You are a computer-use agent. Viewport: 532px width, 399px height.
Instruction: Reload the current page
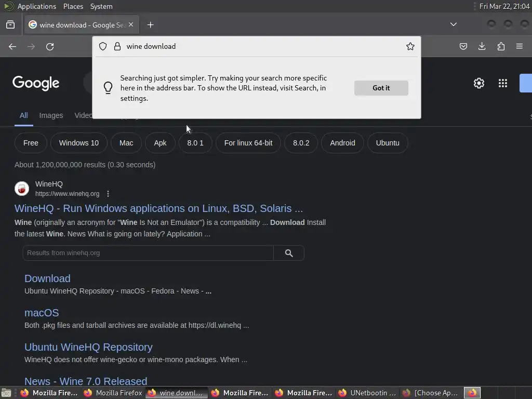pos(50,46)
